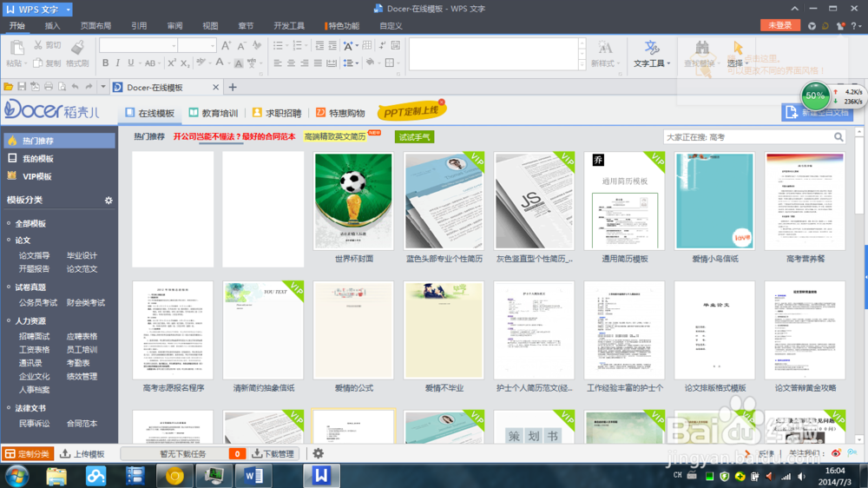Viewport: 868px width, 488px height.
Task: Collapse the 法律文书 category
Action: (9, 408)
